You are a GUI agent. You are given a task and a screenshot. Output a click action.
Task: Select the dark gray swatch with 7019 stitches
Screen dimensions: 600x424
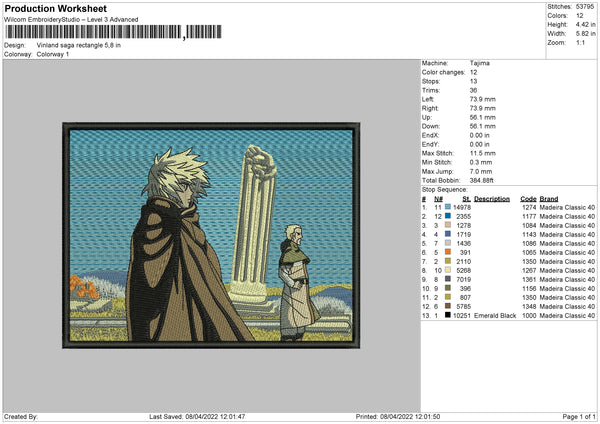pos(448,279)
